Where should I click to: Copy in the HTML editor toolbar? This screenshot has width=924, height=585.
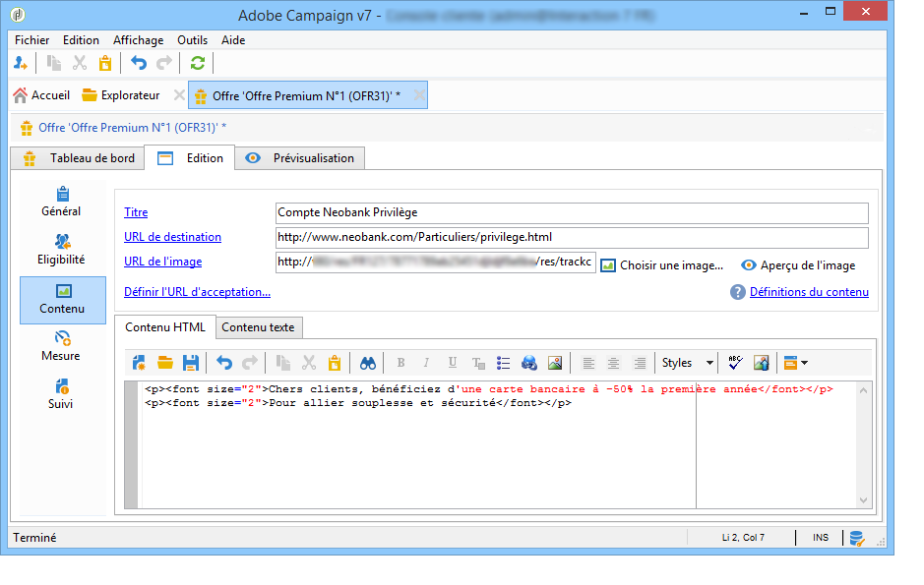282,363
